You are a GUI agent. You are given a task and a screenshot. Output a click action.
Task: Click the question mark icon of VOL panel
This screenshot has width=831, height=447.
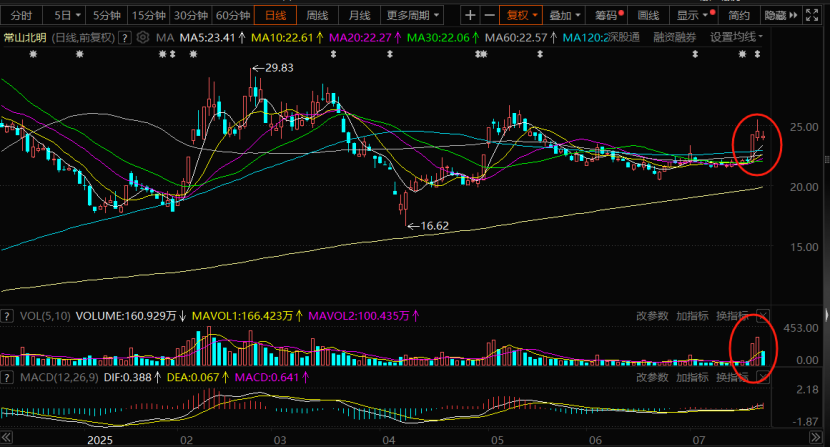pyautogui.click(x=7, y=317)
